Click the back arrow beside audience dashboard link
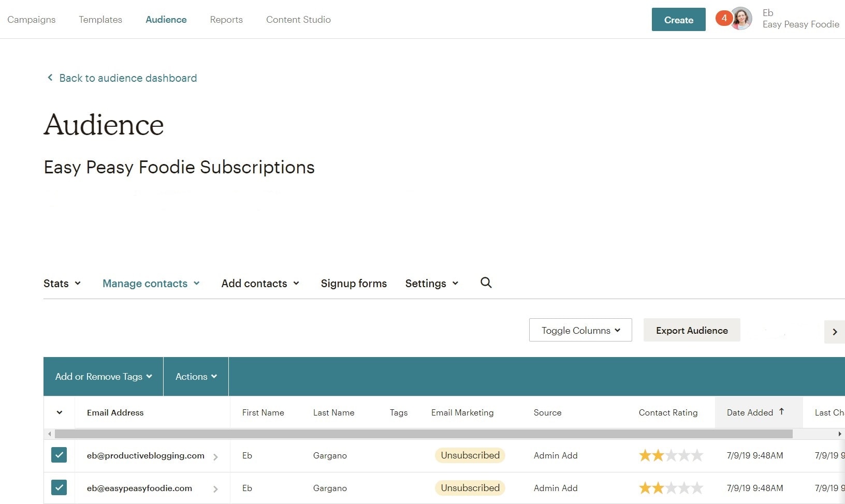 [x=50, y=78]
